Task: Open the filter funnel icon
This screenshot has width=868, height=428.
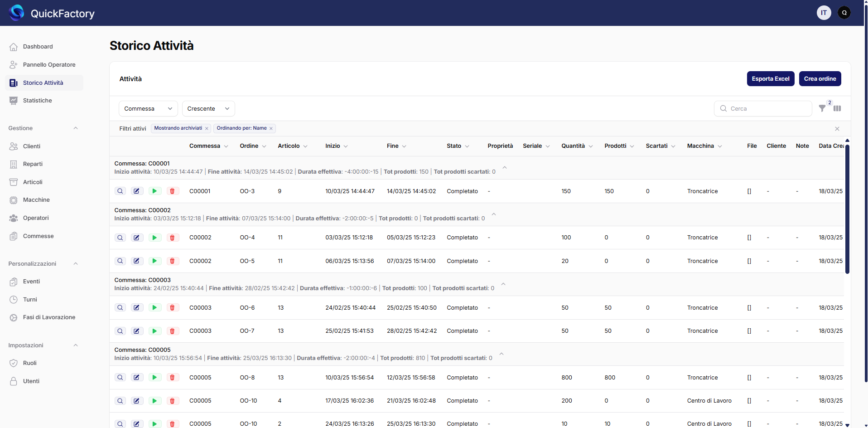Action: (x=822, y=108)
